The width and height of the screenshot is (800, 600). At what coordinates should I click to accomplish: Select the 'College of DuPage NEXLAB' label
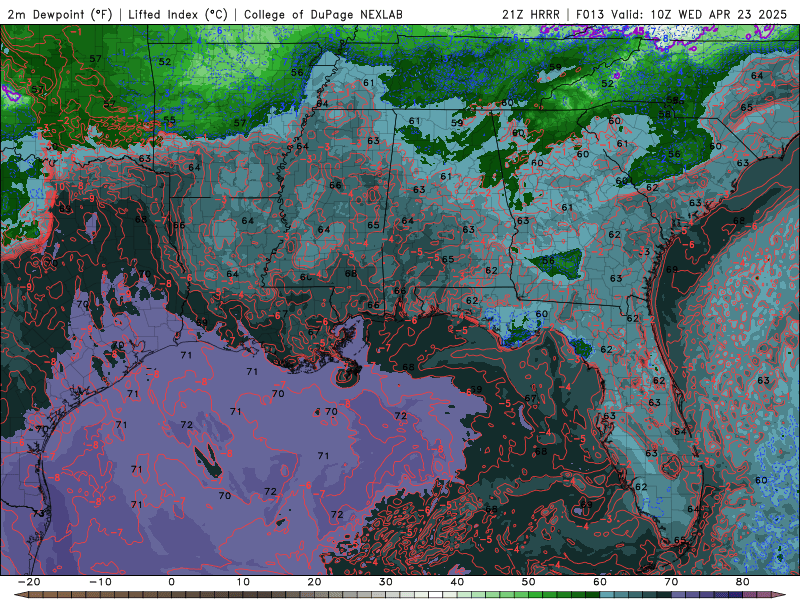(x=323, y=14)
